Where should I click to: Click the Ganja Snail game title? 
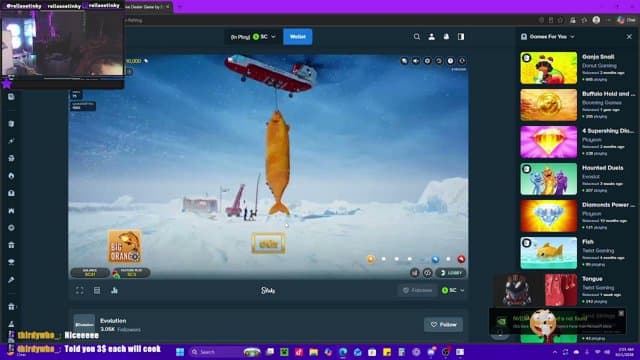pyautogui.click(x=598, y=57)
